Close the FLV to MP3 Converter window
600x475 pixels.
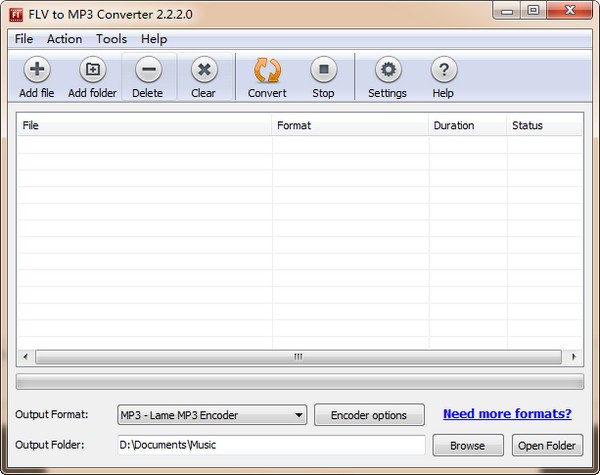570,11
